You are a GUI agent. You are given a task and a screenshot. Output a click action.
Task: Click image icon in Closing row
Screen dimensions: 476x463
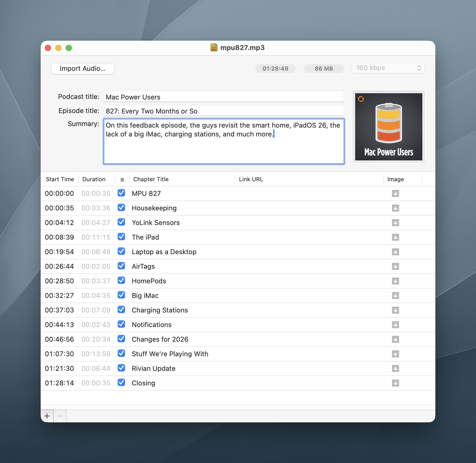coord(395,383)
